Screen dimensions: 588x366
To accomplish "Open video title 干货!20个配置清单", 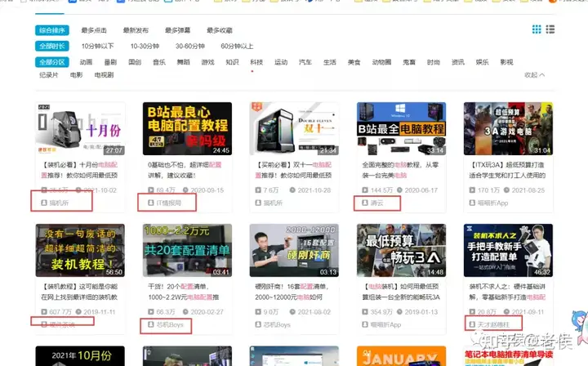I will (x=184, y=292).
